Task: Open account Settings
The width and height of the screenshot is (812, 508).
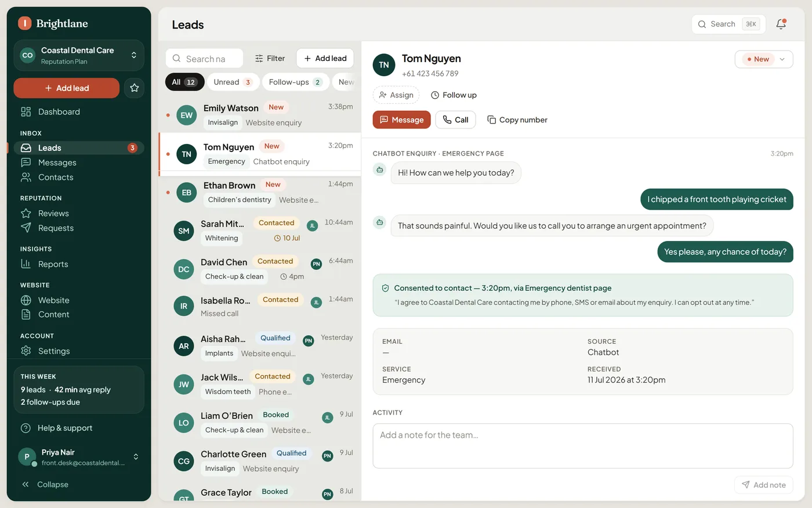Action: coord(79,351)
